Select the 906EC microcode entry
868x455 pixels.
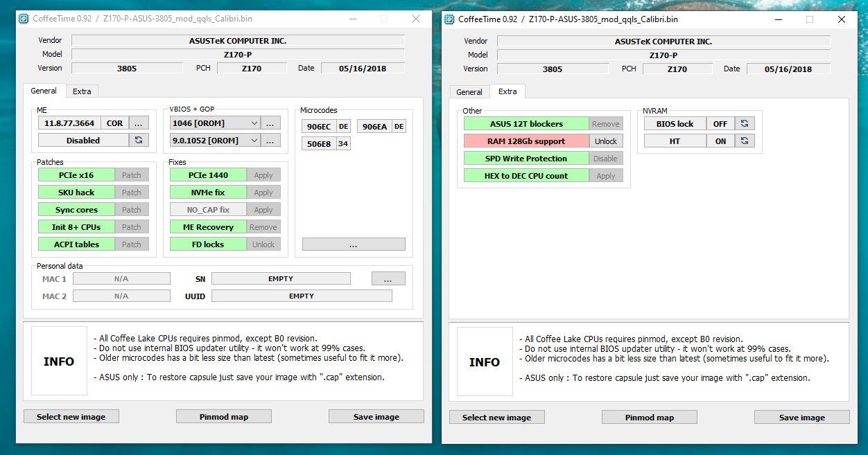pos(319,126)
